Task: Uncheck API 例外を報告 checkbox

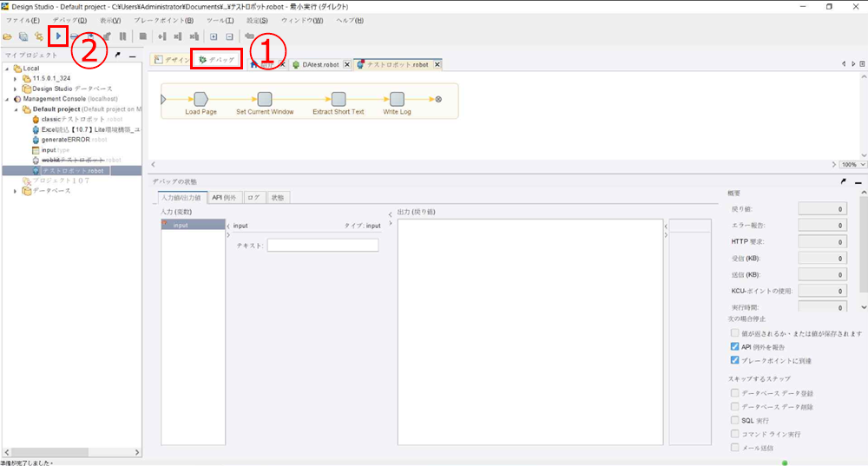Action: click(x=734, y=346)
